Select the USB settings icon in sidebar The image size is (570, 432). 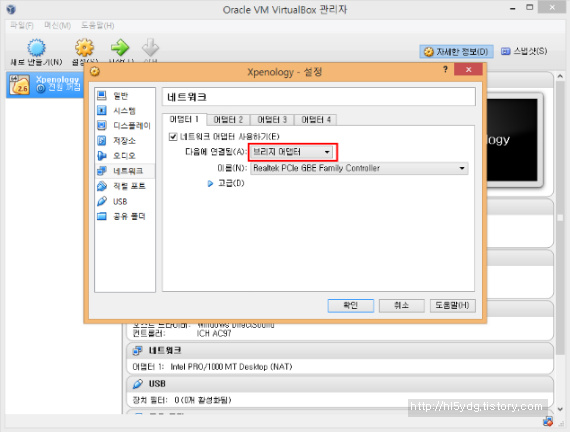[102, 201]
